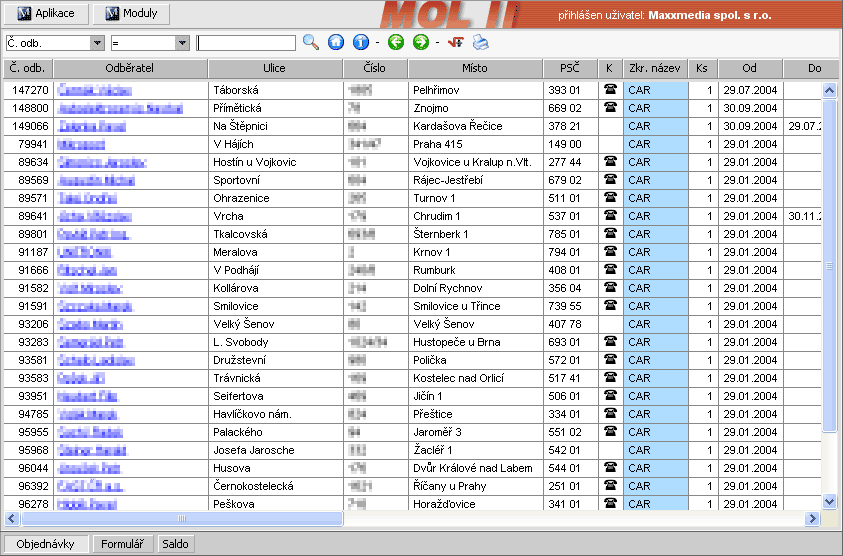The image size is (843, 556).
Task: Switch to the Objednávky tab
Action: click(46, 545)
